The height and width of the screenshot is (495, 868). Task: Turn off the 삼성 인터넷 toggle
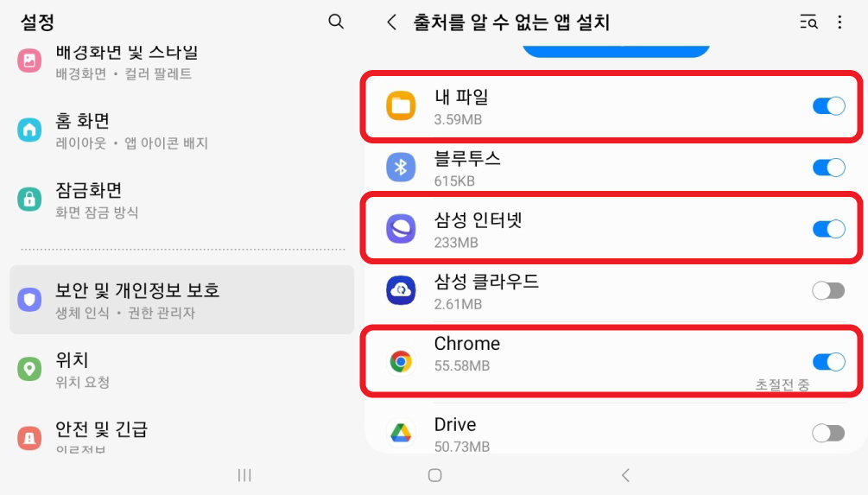click(828, 229)
